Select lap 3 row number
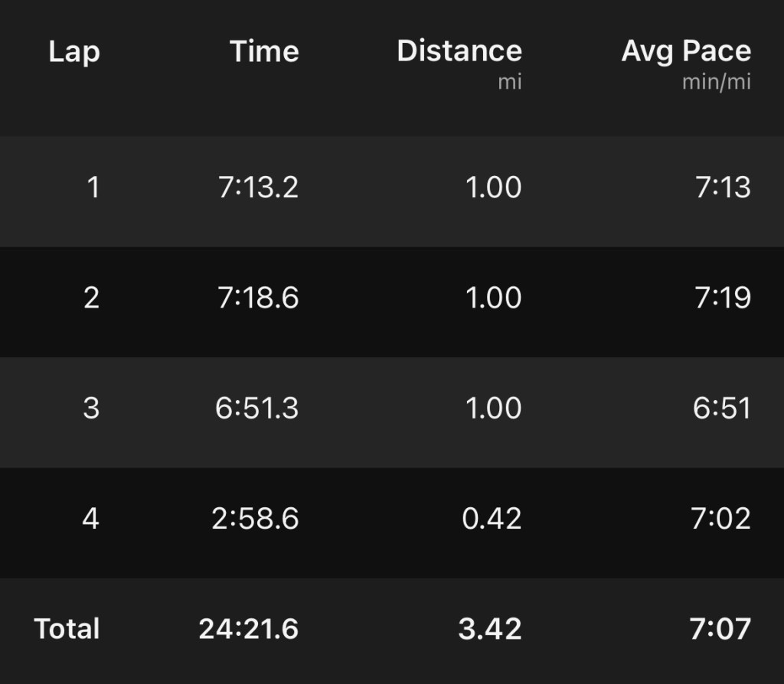The width and height of the screenshot is (784, 684). click(x=91, y=408)
